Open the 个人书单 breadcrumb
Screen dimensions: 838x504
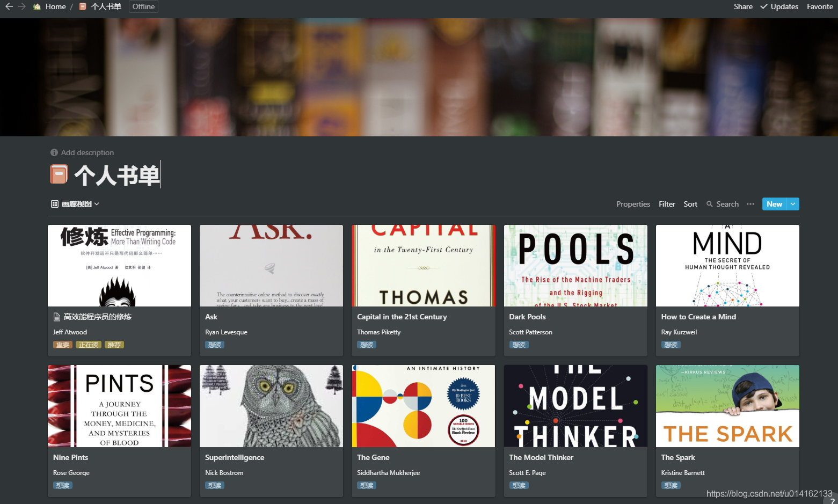coord(106,6)
